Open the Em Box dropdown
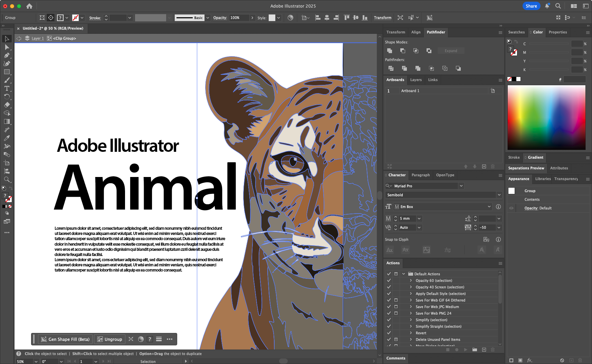This screenshot has height=364, width=592. click(489, 207)
